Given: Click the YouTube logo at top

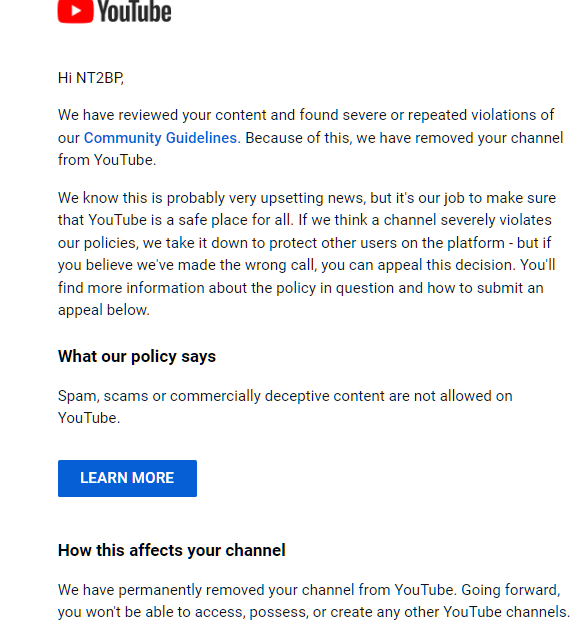Looking at the screenshot, I should 114,11.
